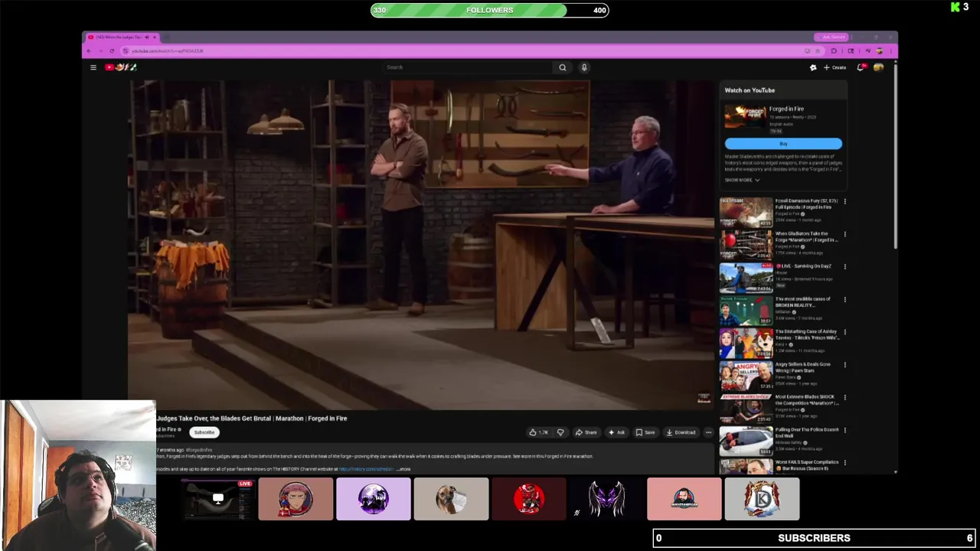Bookmark this page with the star
This screenshot has width=980, height=551.
pos(818,51)
